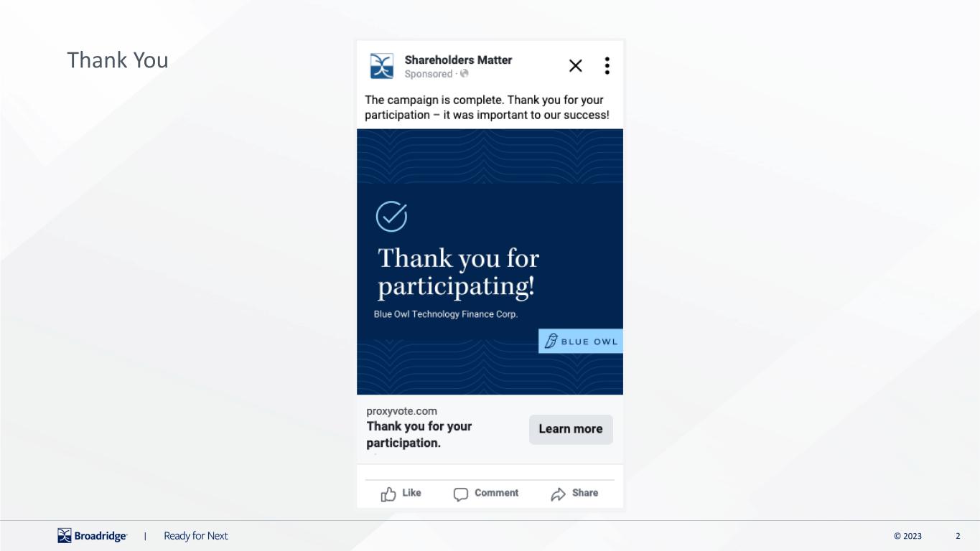980x551 pixels.
Task: Click the Broadridge logo in footer
Action: (x=92, y=536)
